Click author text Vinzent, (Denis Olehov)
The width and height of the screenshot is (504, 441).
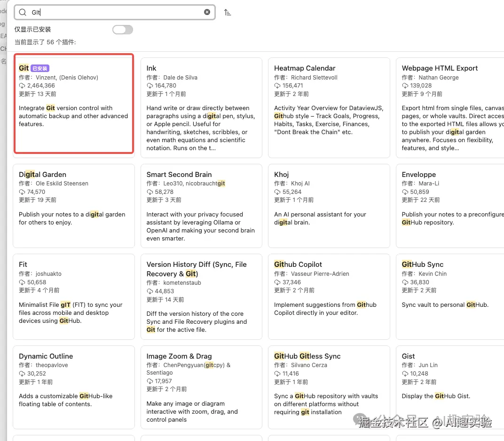67,78
